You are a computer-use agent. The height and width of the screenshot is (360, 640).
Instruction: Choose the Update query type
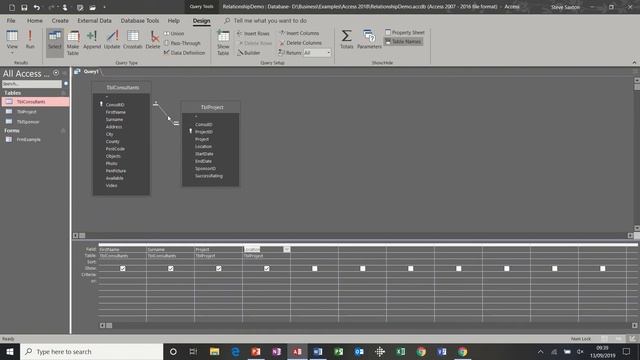click(112, 40)
